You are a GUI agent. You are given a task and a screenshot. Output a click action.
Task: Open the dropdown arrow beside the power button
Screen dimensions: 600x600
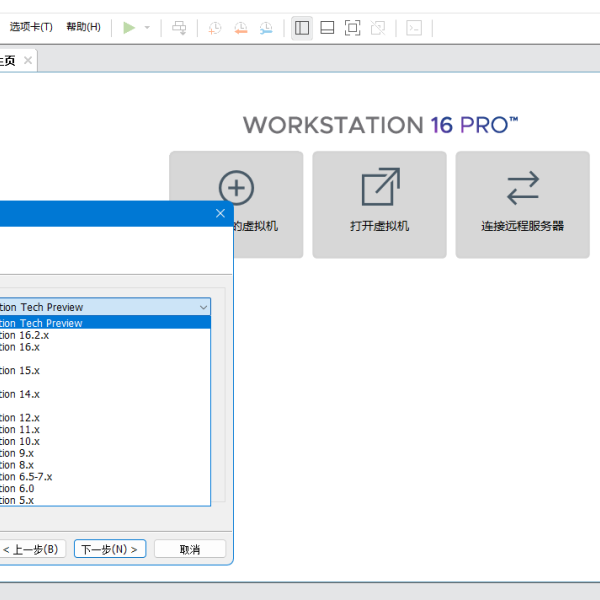tap(147, 28)
